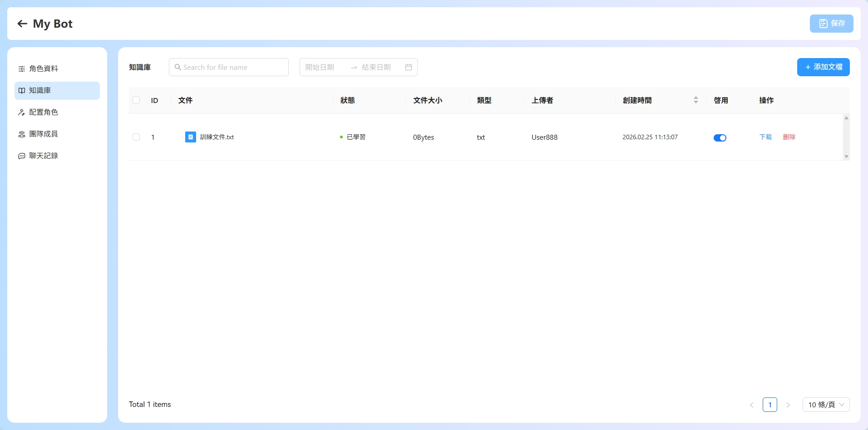Go to the previous page arrow
This screenshot has height=430, width=868.
coord(752,405)
